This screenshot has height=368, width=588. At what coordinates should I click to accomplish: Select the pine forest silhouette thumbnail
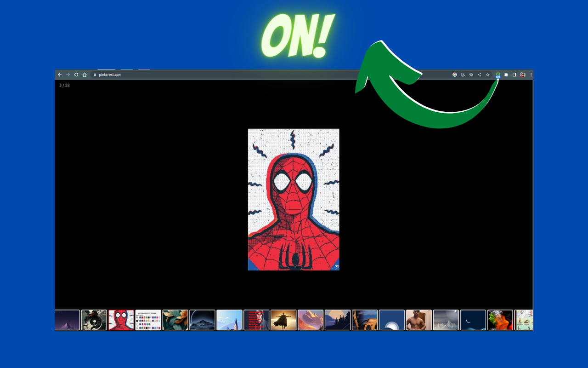[x=338, y=320]
